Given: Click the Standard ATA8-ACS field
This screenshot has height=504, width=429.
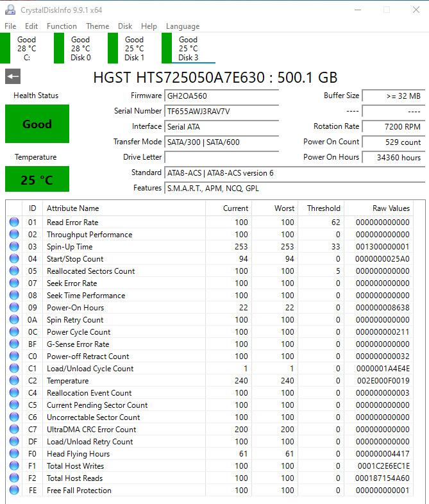Looking at the screenshot, I should point(295,172).
